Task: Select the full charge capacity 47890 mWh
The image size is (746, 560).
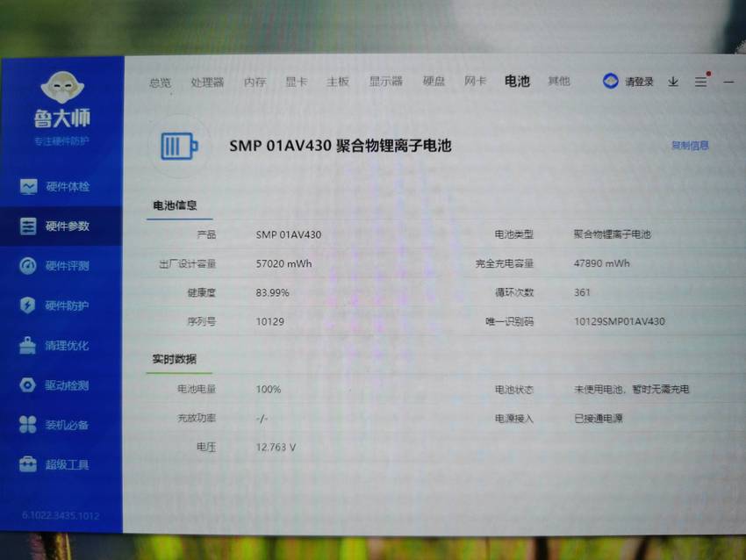Action: coord(601,263)
